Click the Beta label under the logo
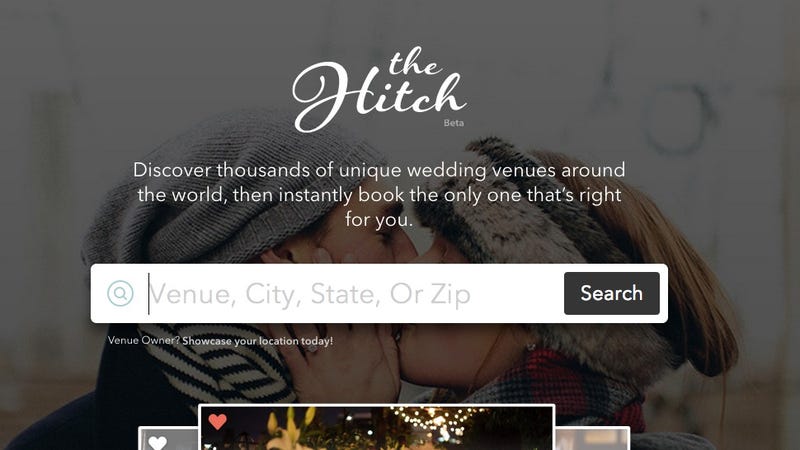 [454, 123]
